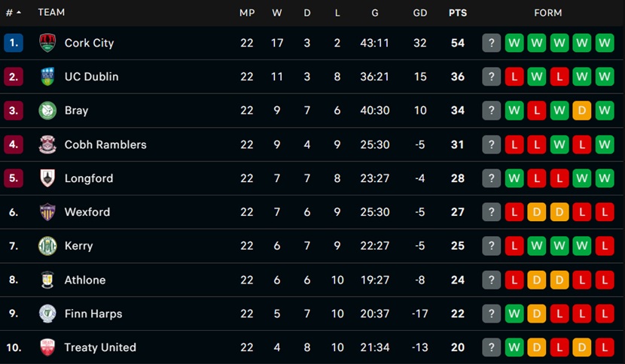Open Treaty United club badge
This screenshot has width=625, height=364.
click(x=47, y=347)
